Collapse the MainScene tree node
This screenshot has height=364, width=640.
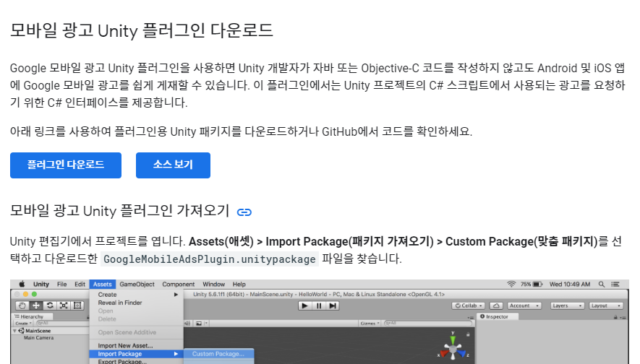click(14, 331)
